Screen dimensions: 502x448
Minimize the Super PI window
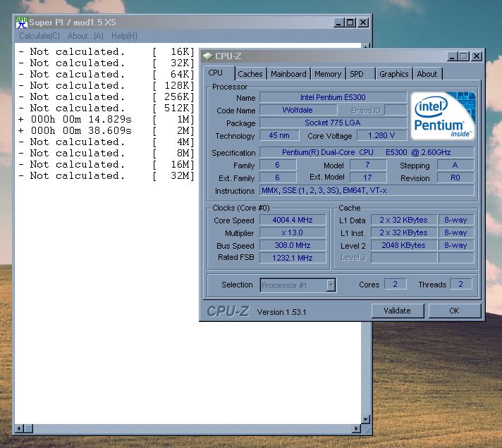[x=339, y=23]
